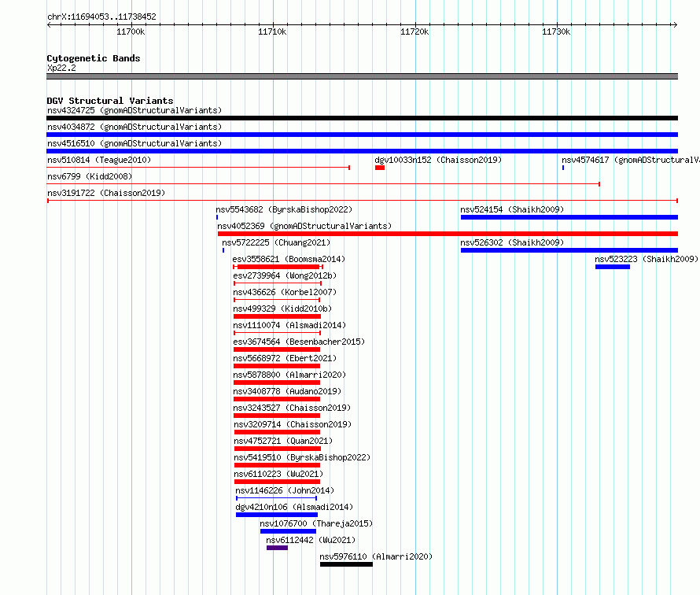
Task: Open nsv3191722 (Chaisson2019) label
Action: tap(106, 193)
